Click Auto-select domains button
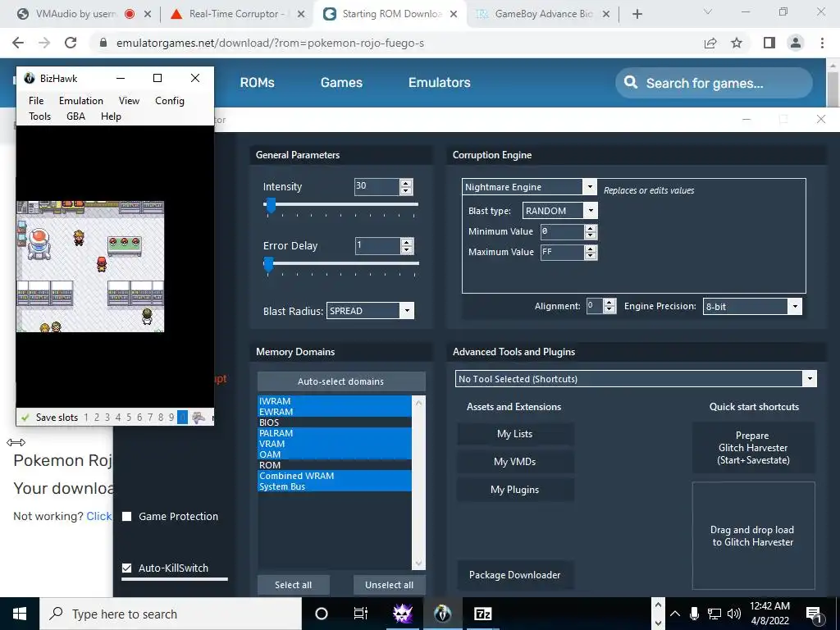840x630 pixels. 341,381
